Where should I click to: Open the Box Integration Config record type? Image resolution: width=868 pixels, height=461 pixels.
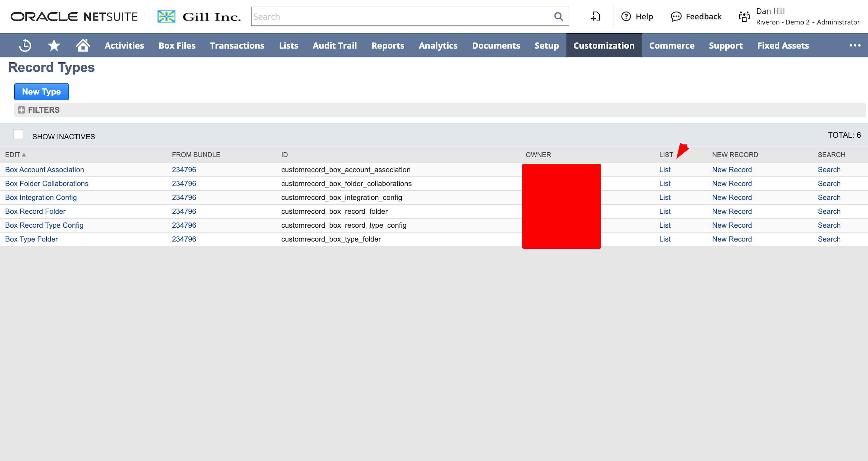(41, 197)
